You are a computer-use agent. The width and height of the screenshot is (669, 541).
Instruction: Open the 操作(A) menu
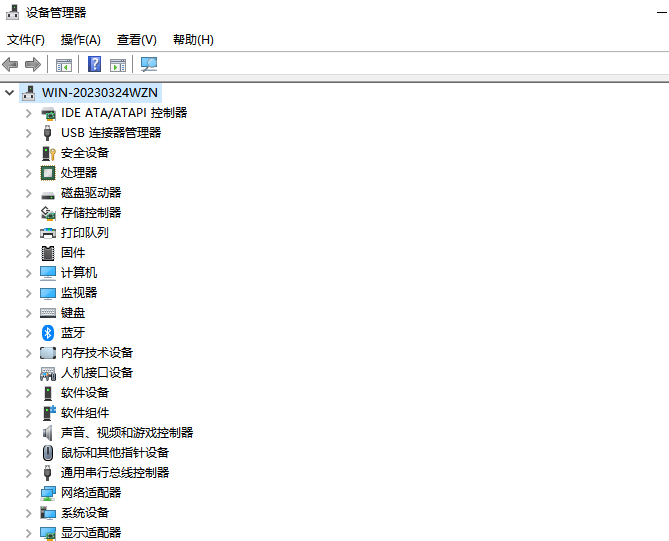[81, 40]
